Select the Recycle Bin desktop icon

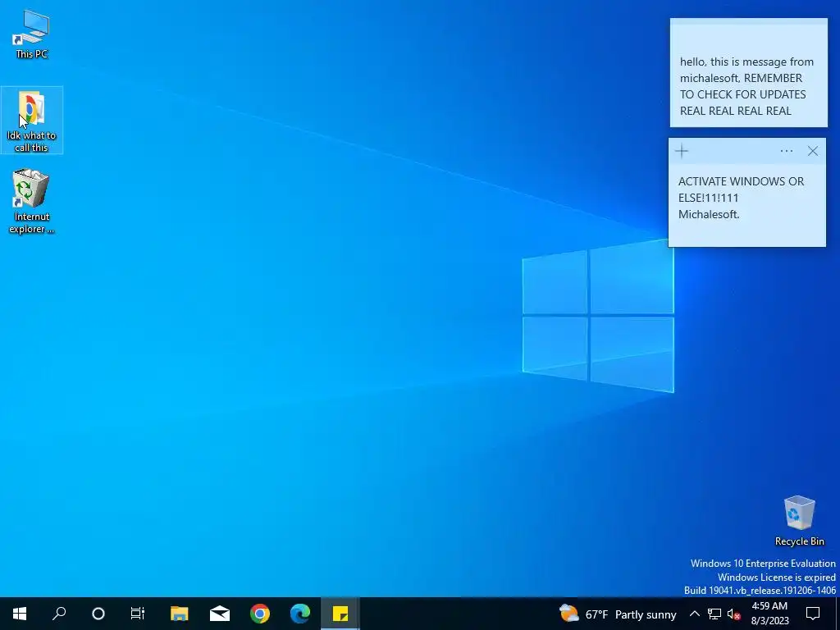pyautogui.click(x=799, y=521)
